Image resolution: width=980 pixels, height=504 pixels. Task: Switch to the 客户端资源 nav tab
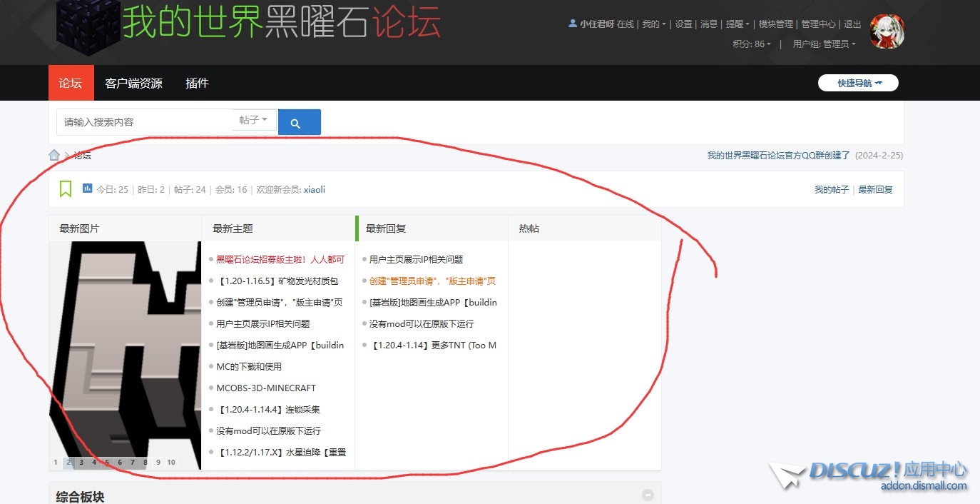[x=133, y=84]
